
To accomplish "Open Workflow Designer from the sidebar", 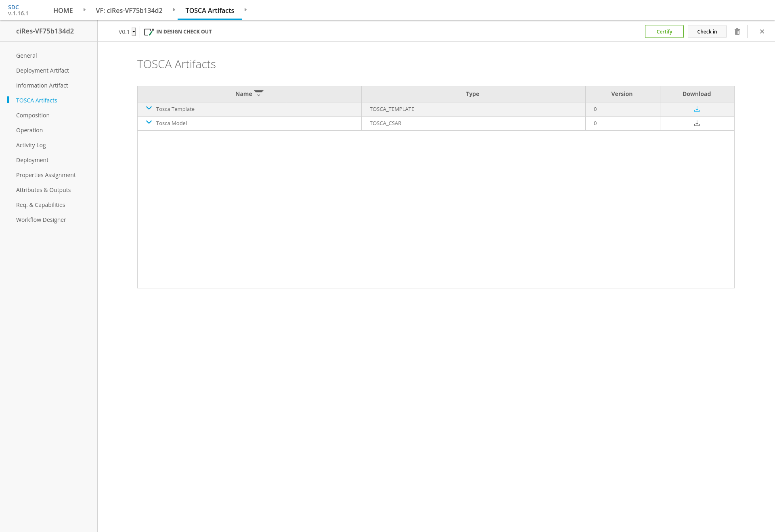I will tap(41, 220).
